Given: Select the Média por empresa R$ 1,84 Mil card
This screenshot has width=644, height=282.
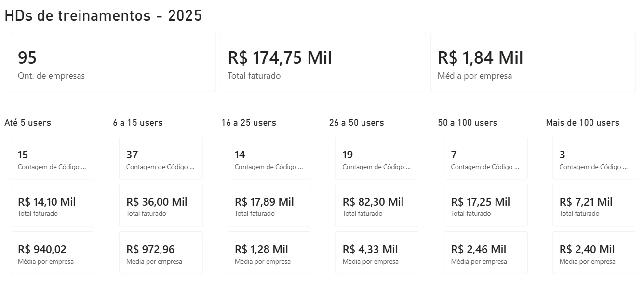Looking at the screenshot, I should tap(533, 62).
